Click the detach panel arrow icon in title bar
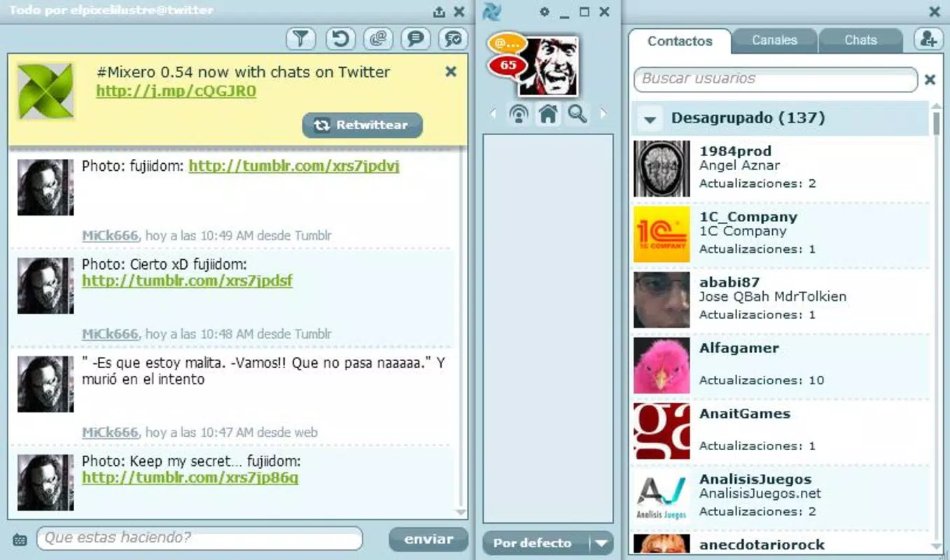The width and height of the screenshot is (950, 560). click(439, 11)
